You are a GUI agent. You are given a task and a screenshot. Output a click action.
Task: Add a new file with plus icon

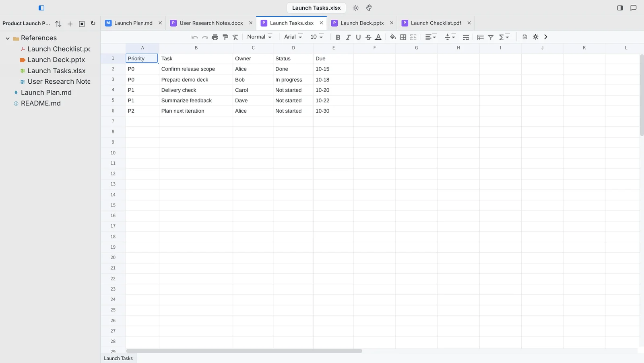[70, 24]
